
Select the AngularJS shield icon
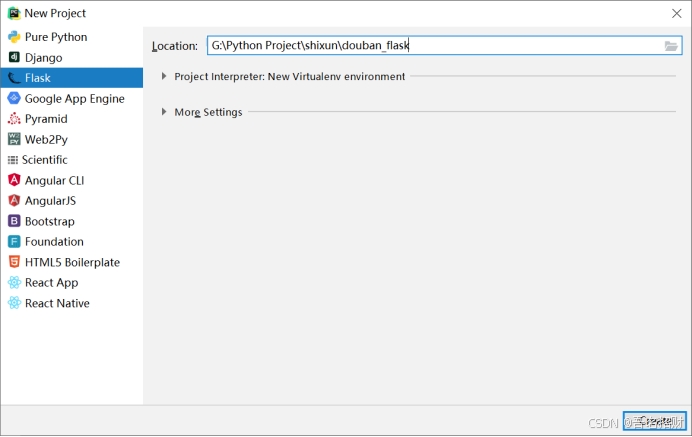(14, 200)
